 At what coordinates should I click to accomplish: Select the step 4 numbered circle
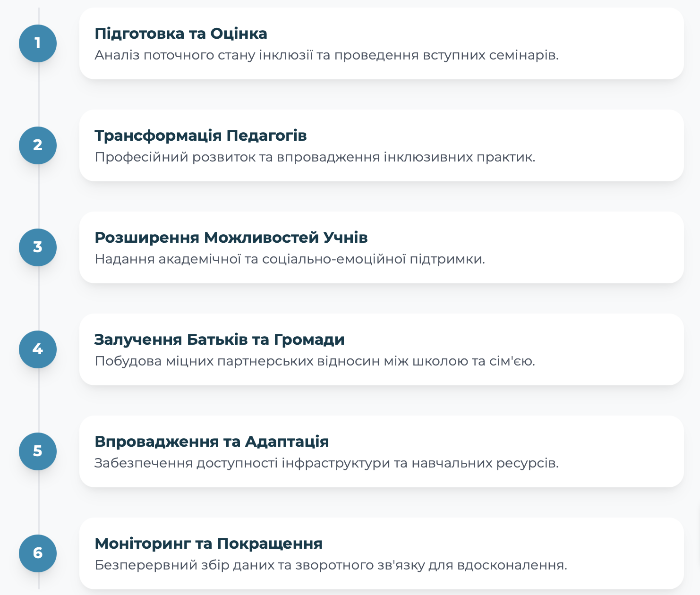(x=38, y=349)
